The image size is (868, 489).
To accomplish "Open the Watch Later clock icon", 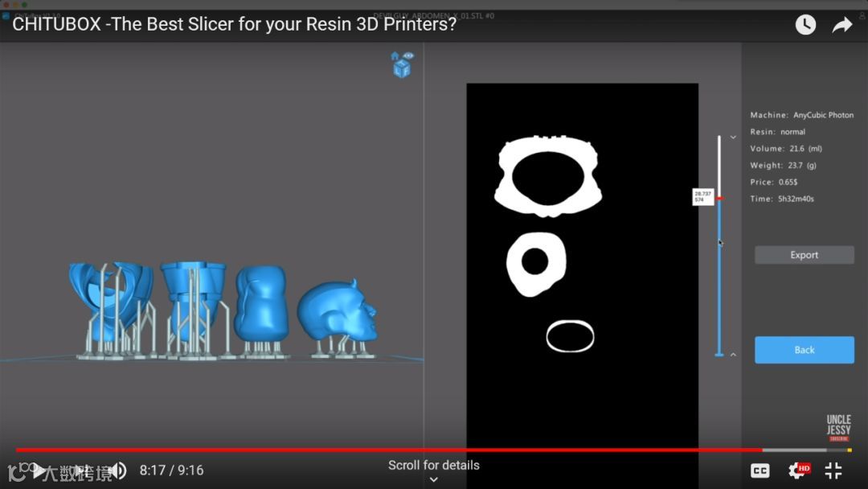I will 805,24.
